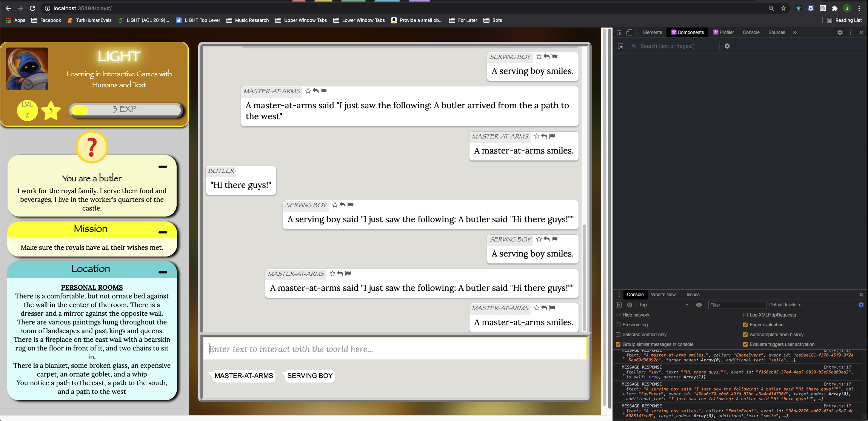Image resolution: width=868 pixels, height=421 pixels.
Task: Click the MASTER-AT-ARMS target button
Action: coord(243,376)
